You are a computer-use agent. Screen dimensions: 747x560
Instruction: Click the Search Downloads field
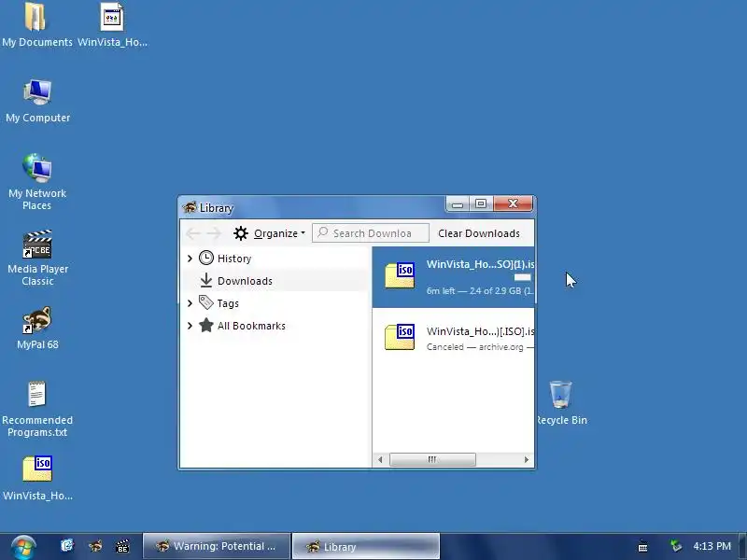371,233
